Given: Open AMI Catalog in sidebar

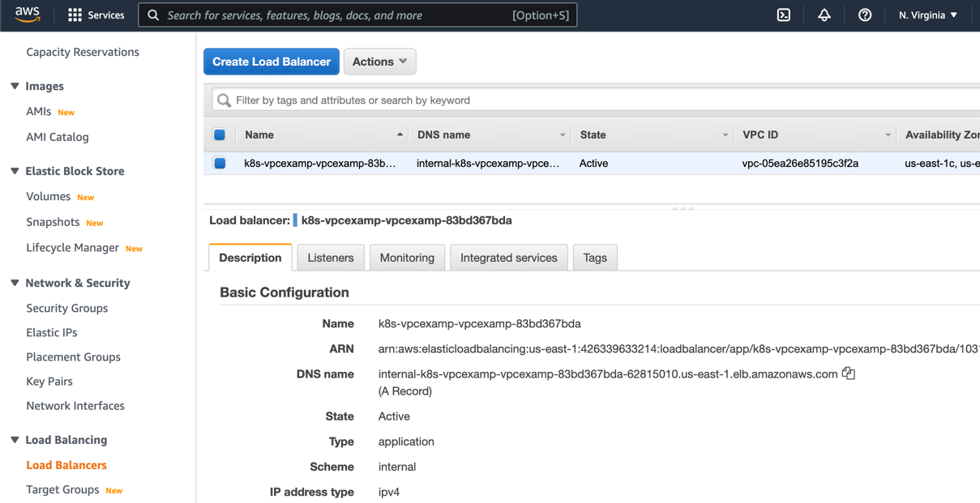Looking at the screenshot, I should (x=58, y=137).
